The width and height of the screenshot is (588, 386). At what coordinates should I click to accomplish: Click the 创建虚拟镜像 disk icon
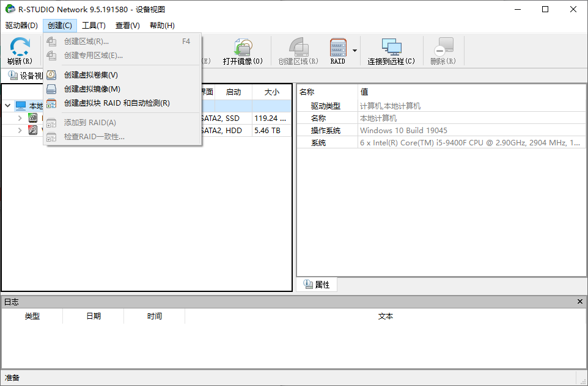[x=51, y=89]
